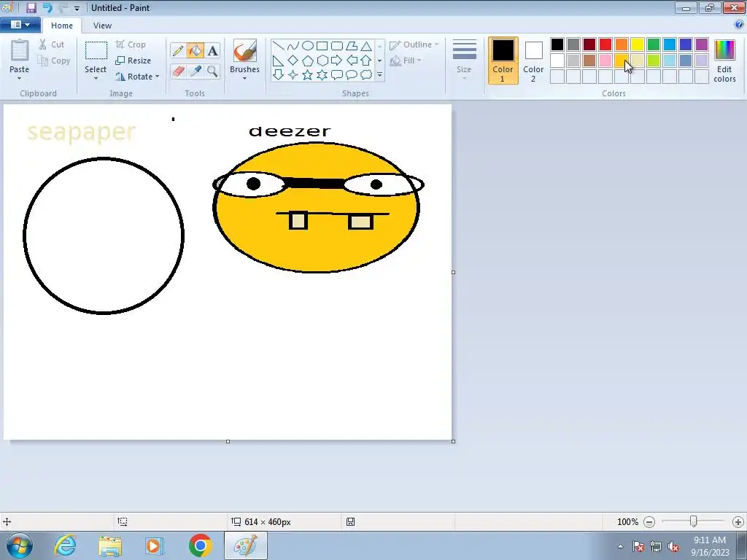Image resolution: width=747 pixels, height=560 pixels.
Task: Select the Text tool
Action: tap(212, 50)
